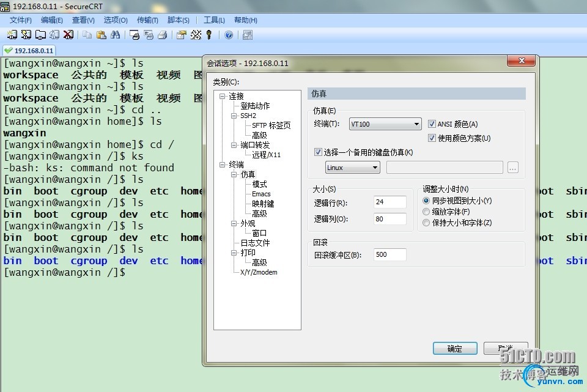The width and height of the screenshot is (587, 392).
Task: Open the 工具 menu
Action: point(214,20)
